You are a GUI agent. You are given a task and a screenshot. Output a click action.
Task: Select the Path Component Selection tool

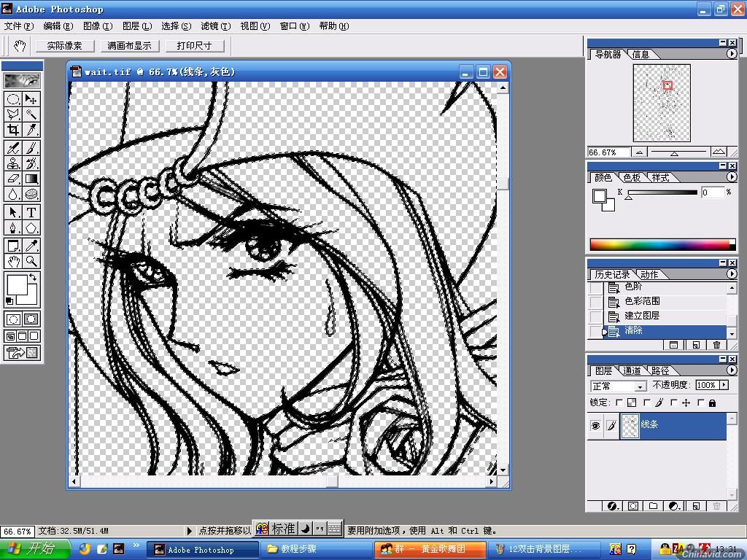(x=13, y=212)
